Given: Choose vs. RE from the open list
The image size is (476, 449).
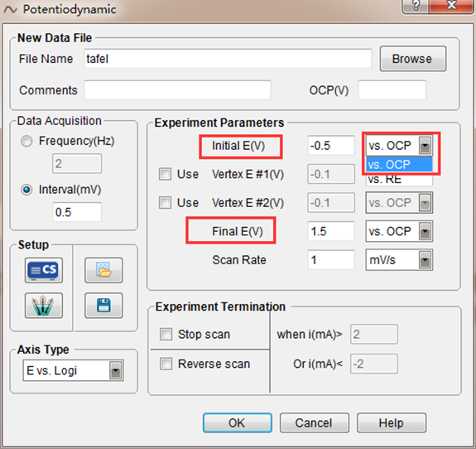Looking at the screenshot, I should click(x=399, y=179).
